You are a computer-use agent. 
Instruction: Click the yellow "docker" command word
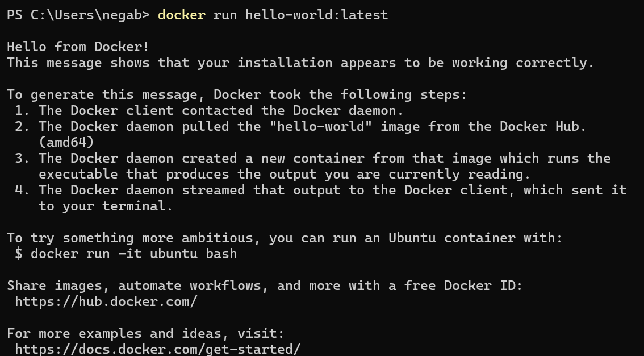coord(182,15)
